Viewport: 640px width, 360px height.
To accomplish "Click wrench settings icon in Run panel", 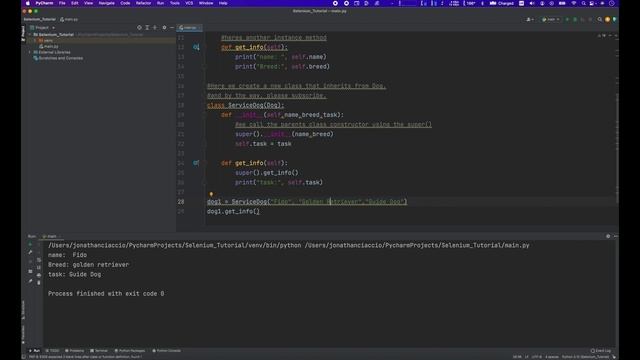I will [30, 252].
